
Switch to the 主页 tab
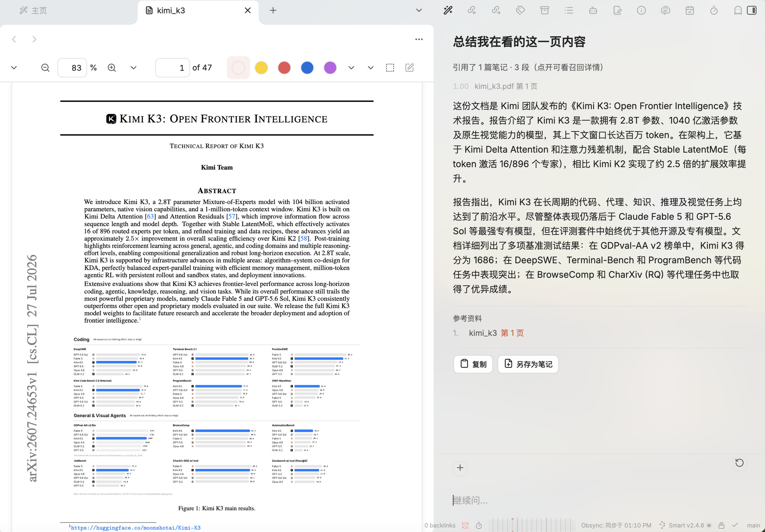point(34,10)
